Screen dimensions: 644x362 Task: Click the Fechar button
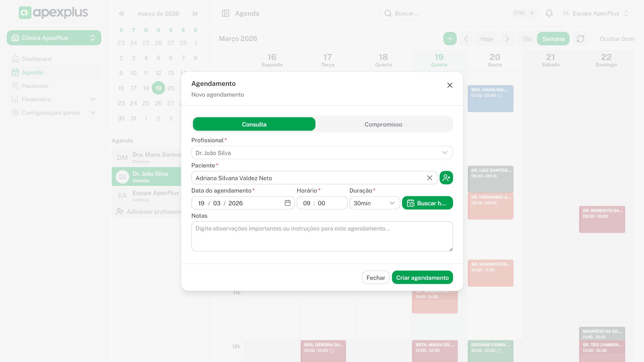tap(376, 277)
